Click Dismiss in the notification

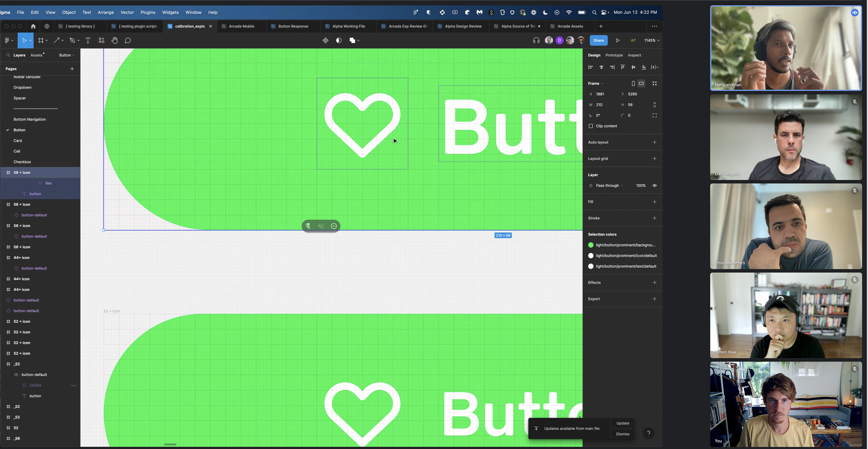tap(622, 434)
